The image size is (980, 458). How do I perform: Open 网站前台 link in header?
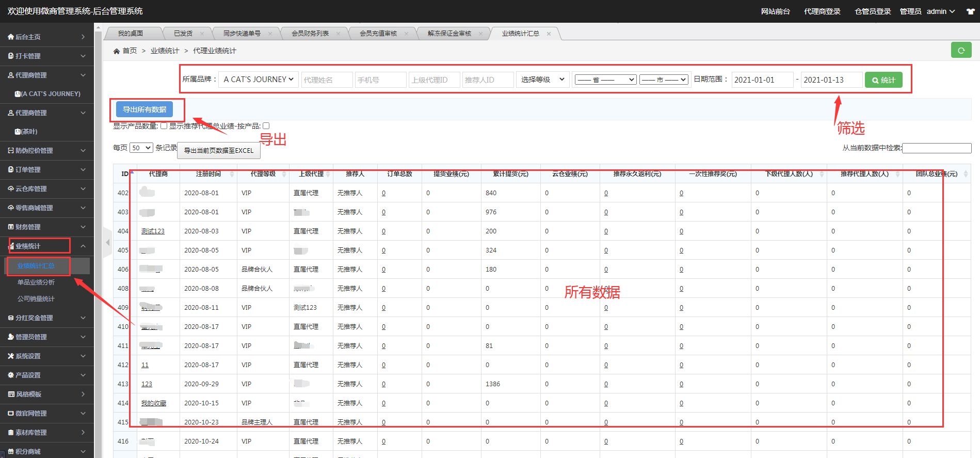(x=775, y=11)
